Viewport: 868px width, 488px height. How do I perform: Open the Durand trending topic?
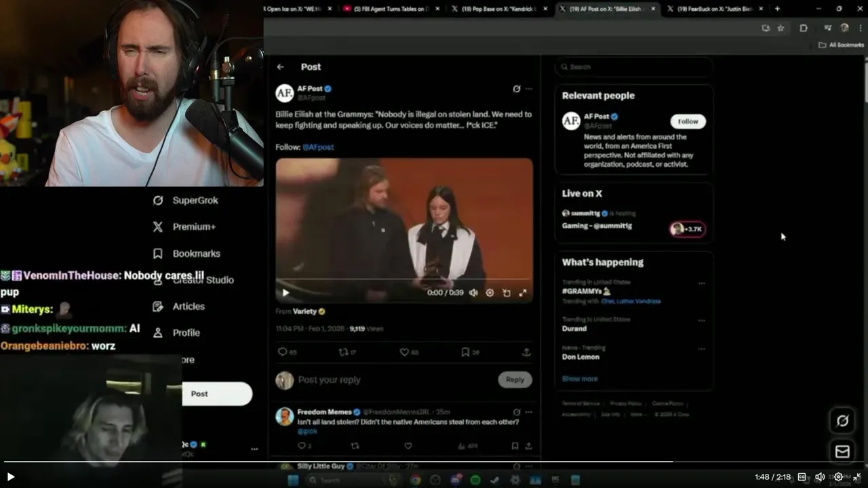(574, 329)
